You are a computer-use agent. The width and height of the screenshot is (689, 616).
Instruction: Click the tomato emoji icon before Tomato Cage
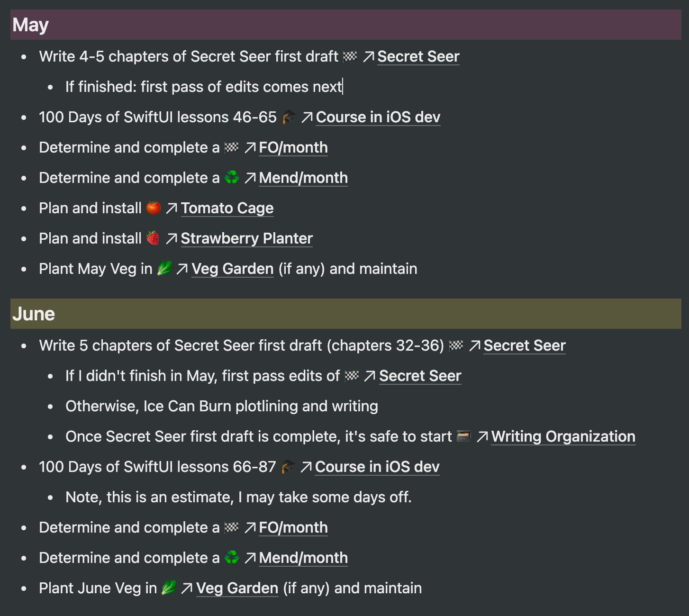coord(154,208)
